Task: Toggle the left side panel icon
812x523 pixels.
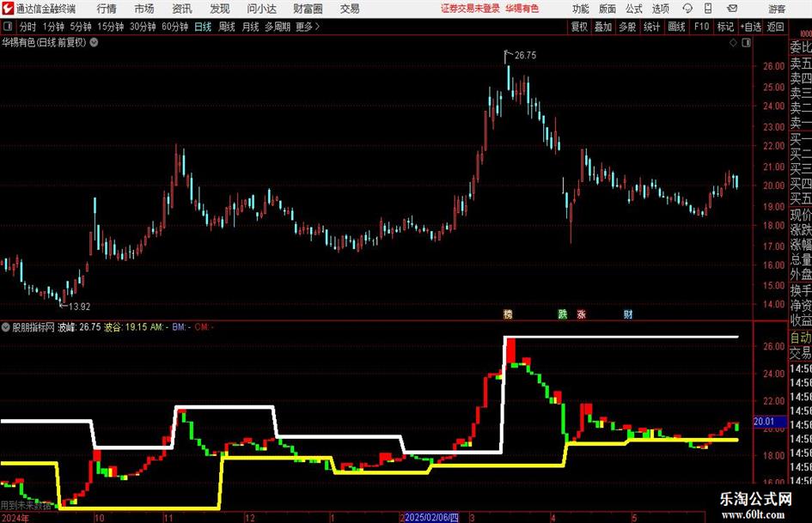Action: click(x=8, y=27)
